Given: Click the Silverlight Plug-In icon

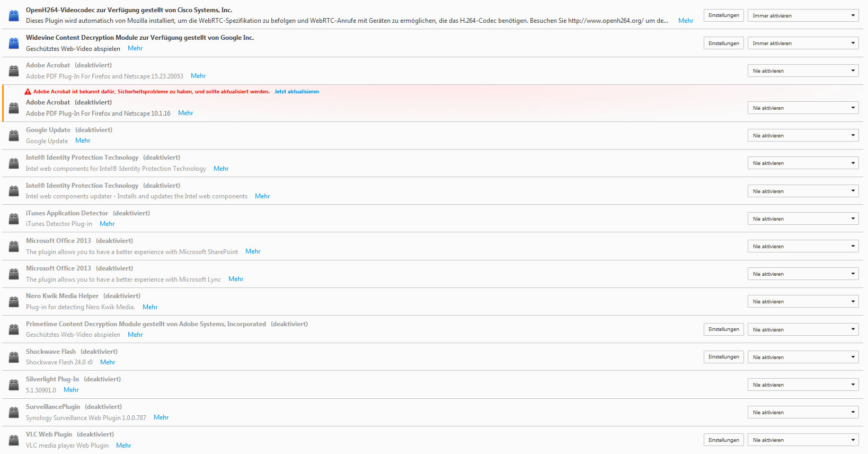Looking at the screenshot, I should (14, 385).
